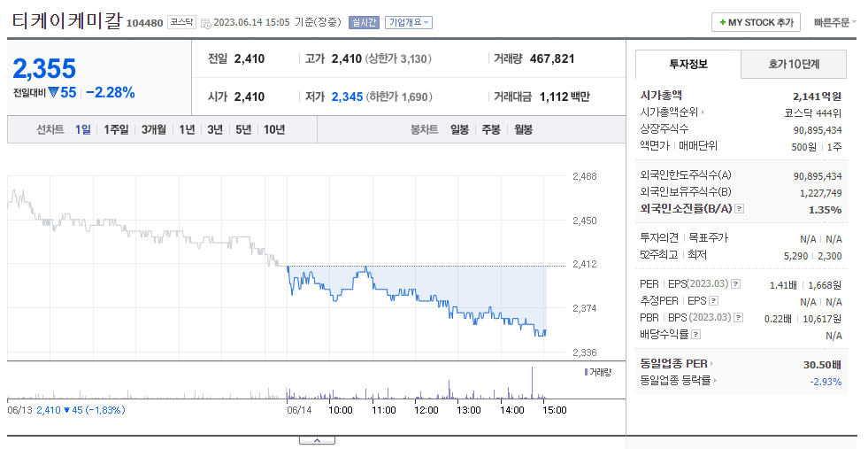
Task: Click the tallest purple volume bar
Action: click(x=532, y=383)
